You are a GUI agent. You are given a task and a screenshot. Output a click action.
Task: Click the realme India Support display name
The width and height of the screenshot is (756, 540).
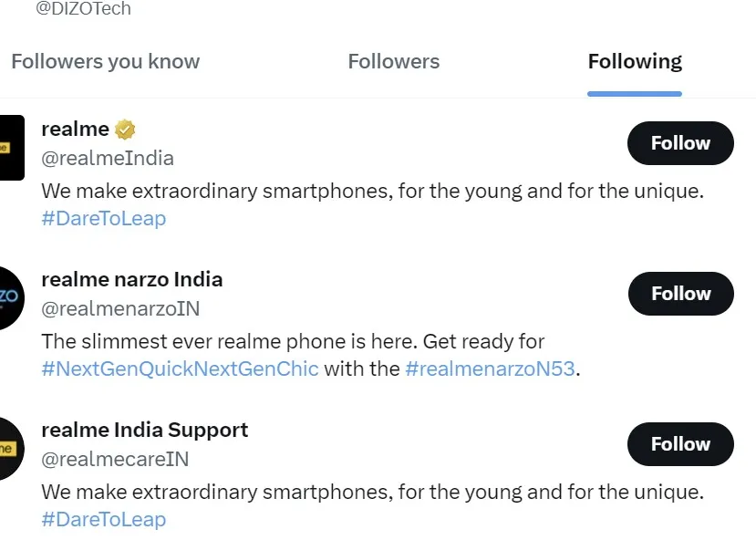[x=145, y=431]
